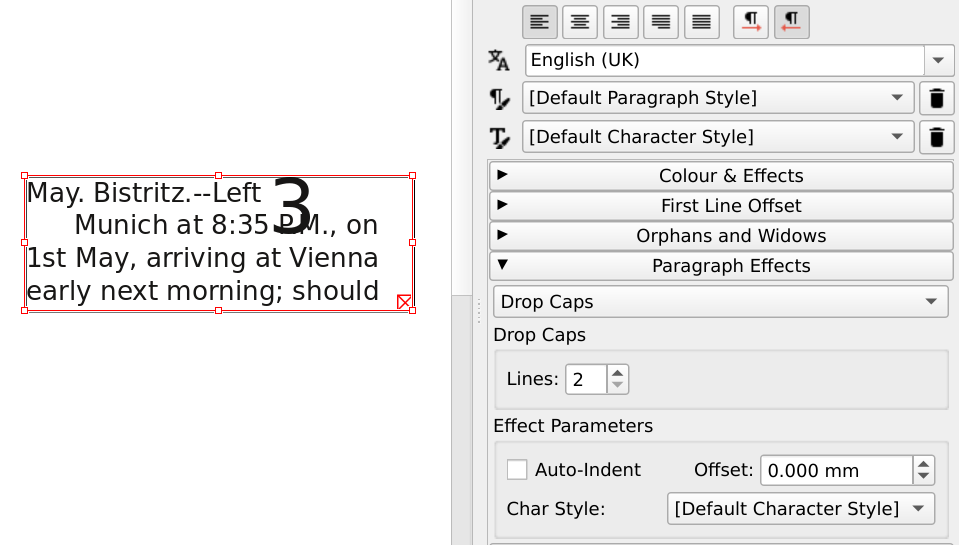The image size is (959, 545).
Task: Apply justified text alignment
Action: click(661, 21)
